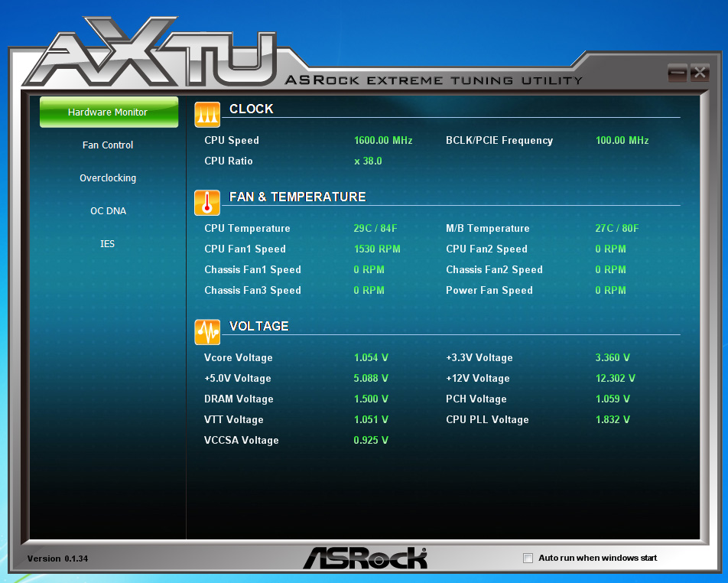Click the CPU Ratio label
Image resolution: width=728 pixels, height=583 pixels.
pyautogui.click(x=229, y=161)
